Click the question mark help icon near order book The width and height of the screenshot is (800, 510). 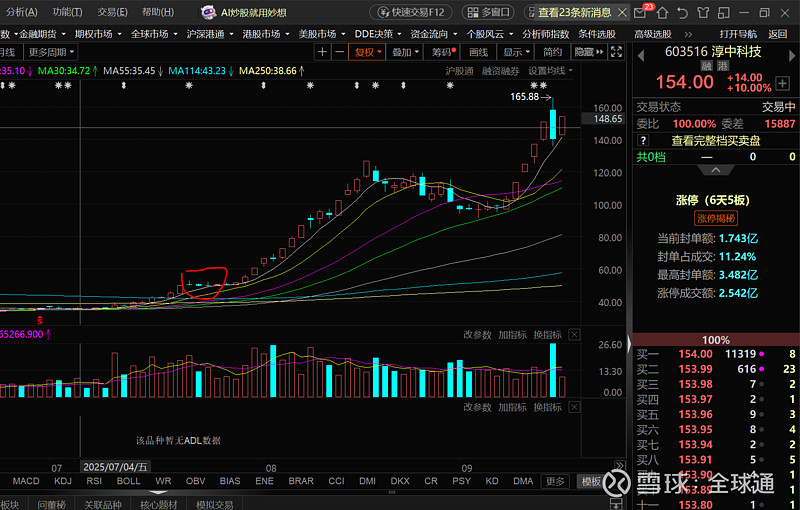[643, 140]
